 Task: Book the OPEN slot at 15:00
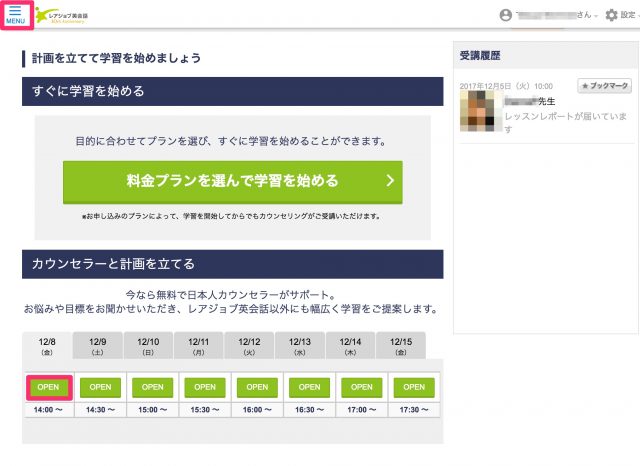[x=153, y=387]
